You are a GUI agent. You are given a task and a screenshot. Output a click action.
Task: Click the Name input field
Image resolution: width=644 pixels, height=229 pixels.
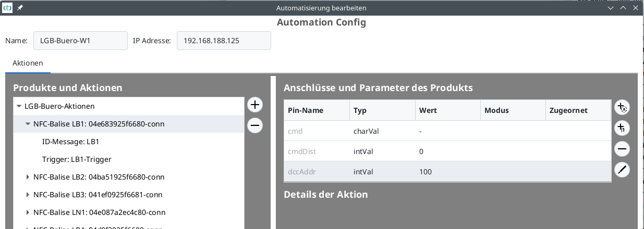(80, 41)
